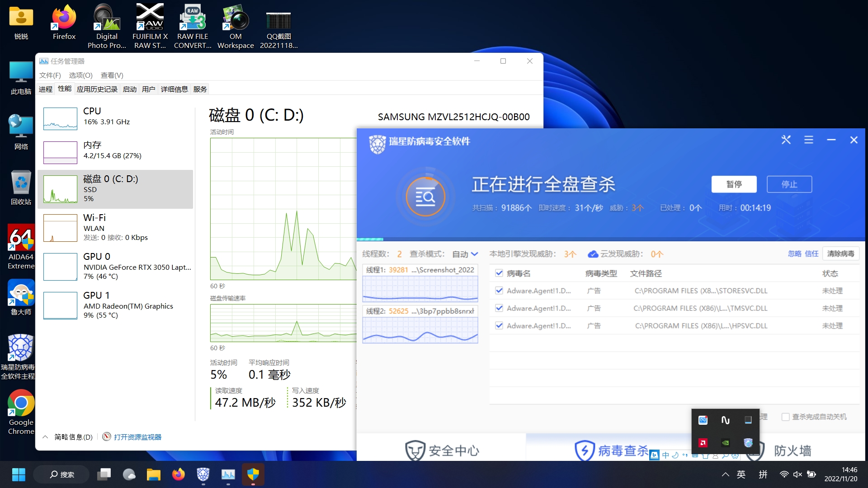Click the AMD icon in tray popup

(x=703, y=443)
